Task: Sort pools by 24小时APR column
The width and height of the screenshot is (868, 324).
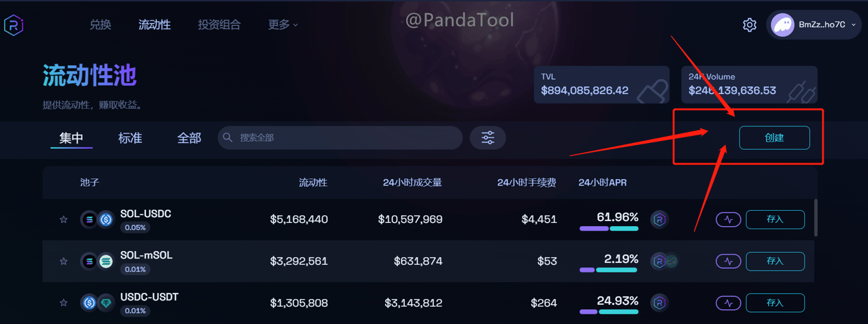Action: pos(602,182)
